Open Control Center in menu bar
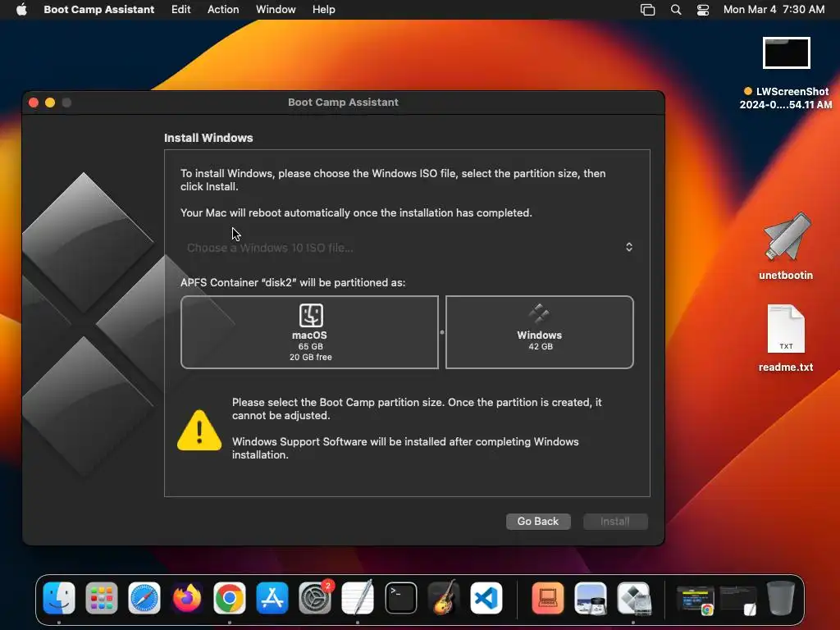 (703, 10)
